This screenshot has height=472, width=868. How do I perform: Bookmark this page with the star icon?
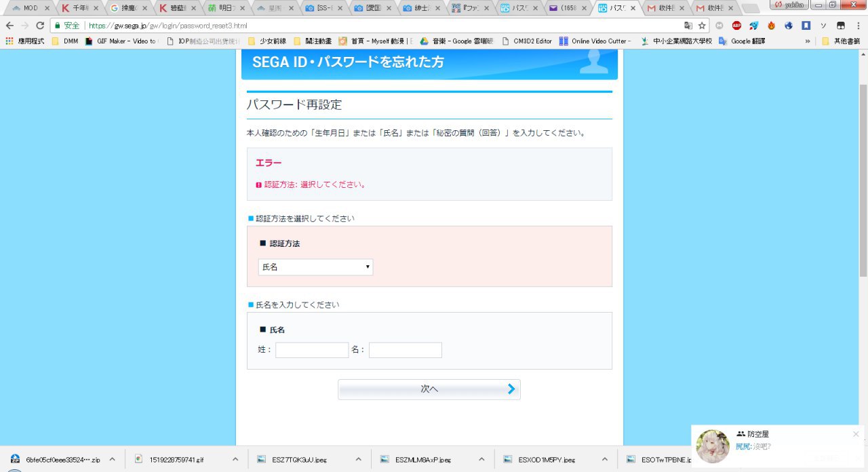pyautogui.click(x=702, y=25)
